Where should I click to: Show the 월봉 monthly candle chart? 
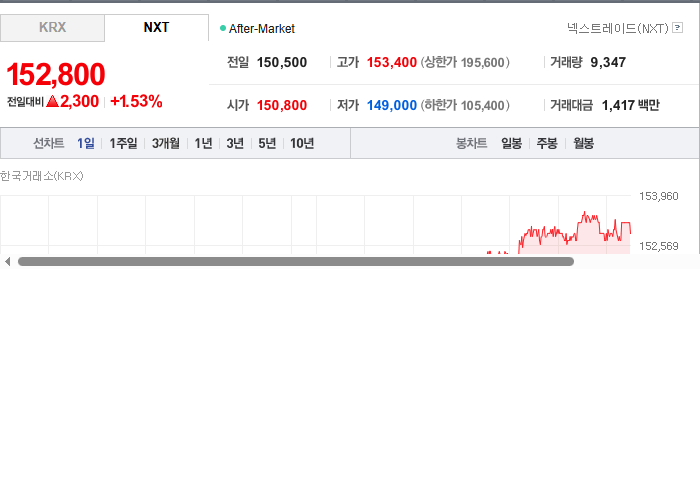(583, 143)
